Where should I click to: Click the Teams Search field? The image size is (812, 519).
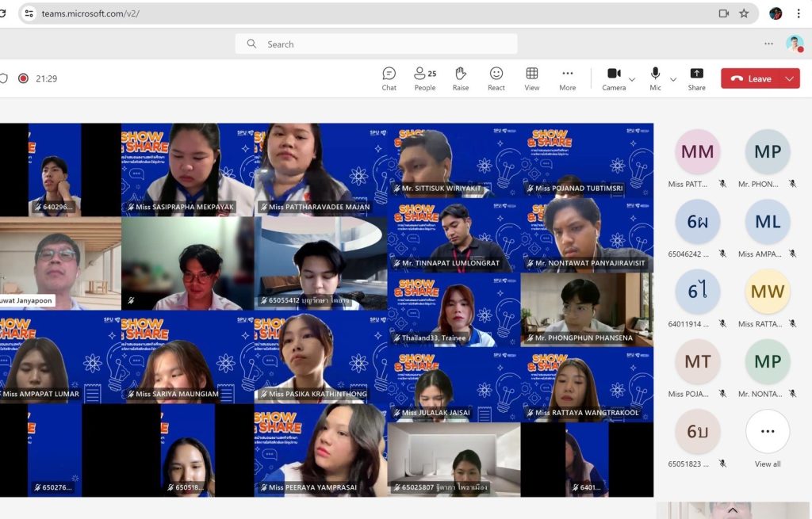(x=377, y=44)
